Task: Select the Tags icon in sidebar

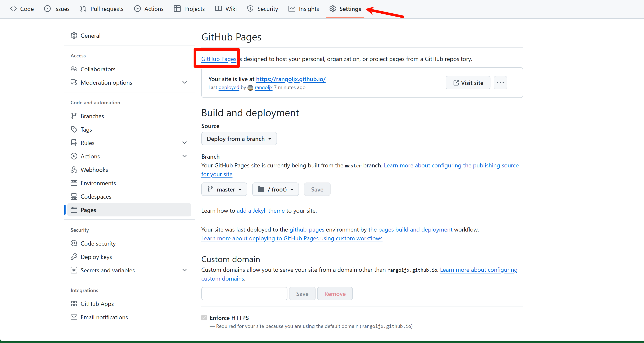Action: click(74, 129)
